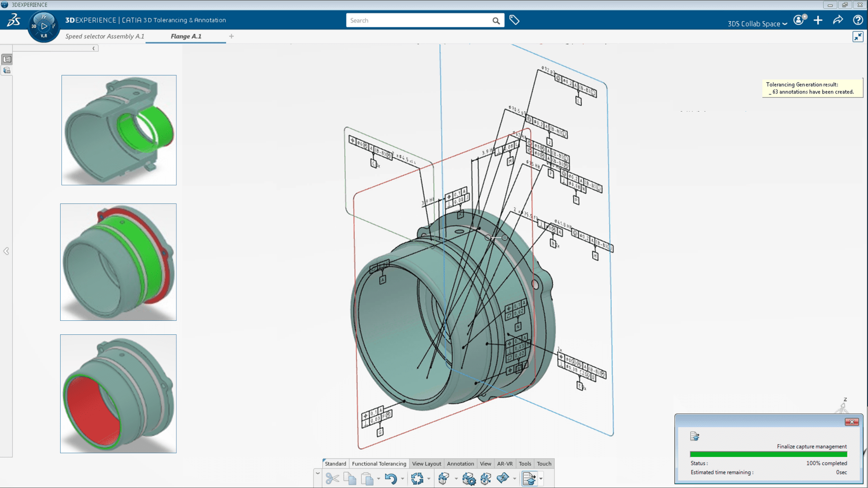Click the Tools menu tab
This screenshot has width=868, height=488.
coord(524,464)
